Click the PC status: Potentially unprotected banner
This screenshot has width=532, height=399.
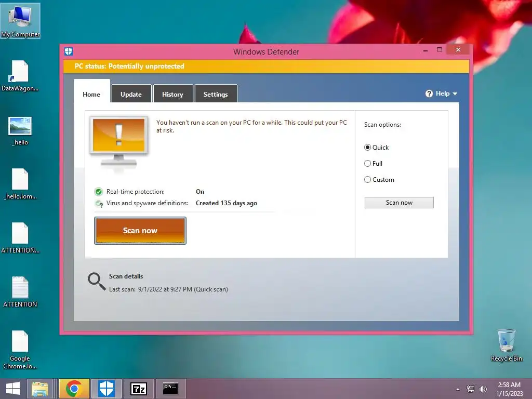[266, 66]
